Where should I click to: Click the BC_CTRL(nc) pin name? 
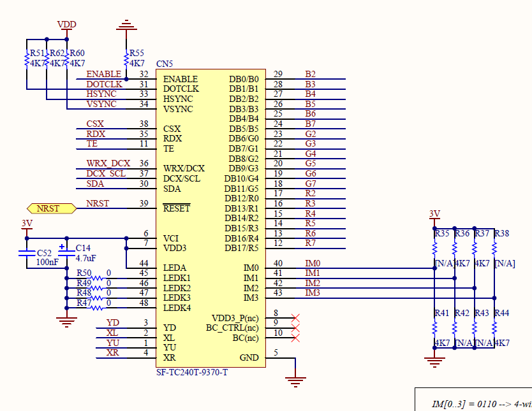(x=232, y=328)
